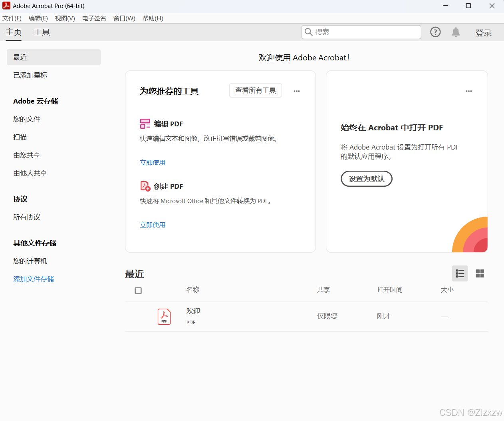This screenshot has width=504, height=421.
Task: Click the 设置为默认 button
Action: pyautogui.click(x=367, y=179)
